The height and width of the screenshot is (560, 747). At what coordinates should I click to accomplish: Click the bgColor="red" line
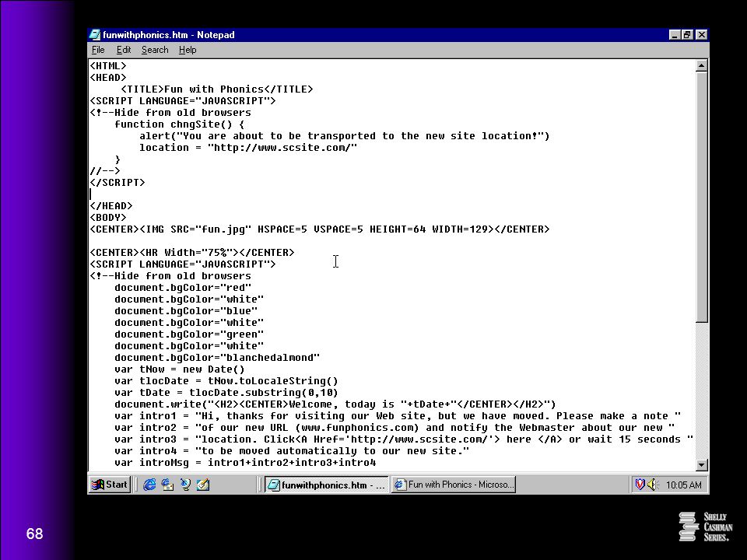coord(182,288)
